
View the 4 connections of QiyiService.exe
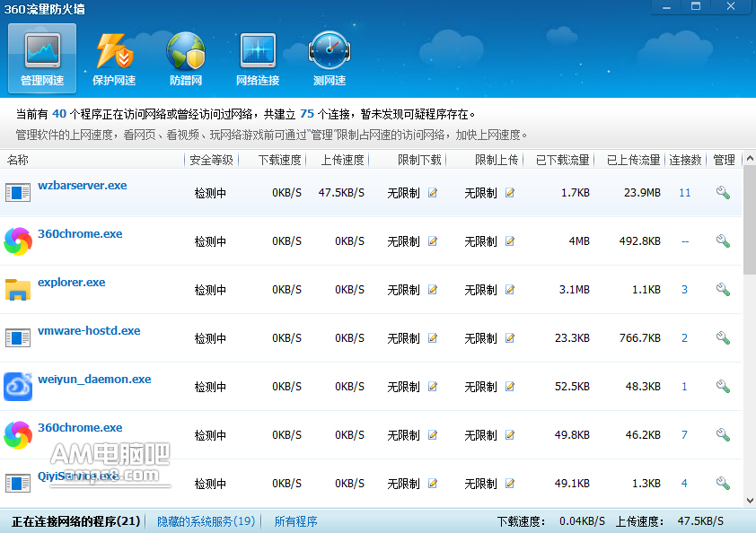685,484
